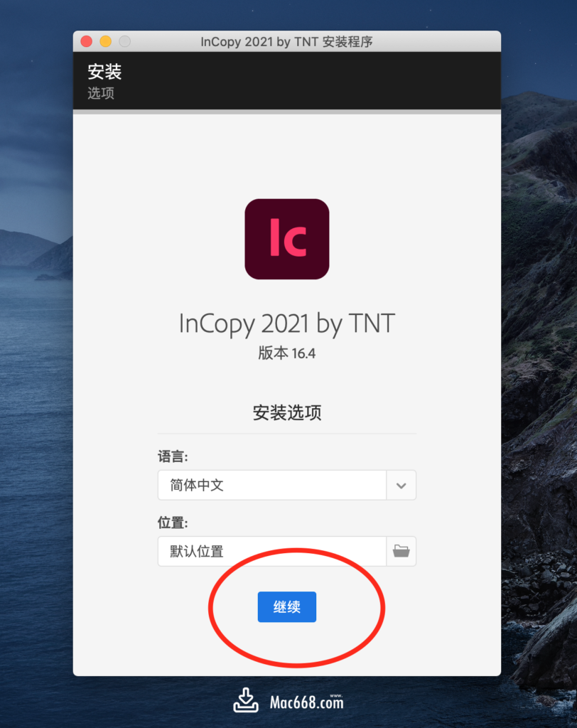The height and width of the screenshot is (728, 577).
Task: Open the Mac668.com watermark link
Action: click(307, 702)
